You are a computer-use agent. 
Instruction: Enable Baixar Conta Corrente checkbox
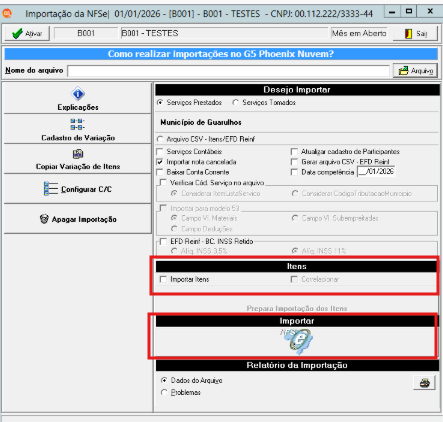[160, 172]
